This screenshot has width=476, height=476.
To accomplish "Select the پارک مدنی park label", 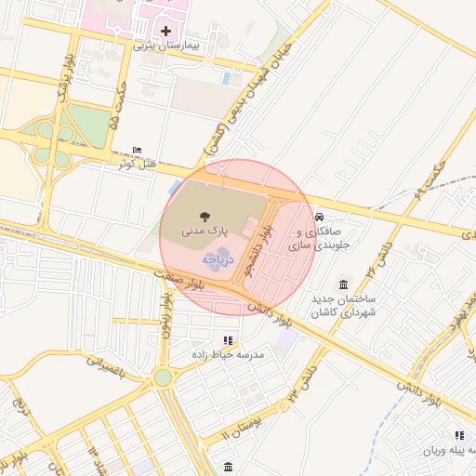I will pyautogui.click(x=205, y=231).
